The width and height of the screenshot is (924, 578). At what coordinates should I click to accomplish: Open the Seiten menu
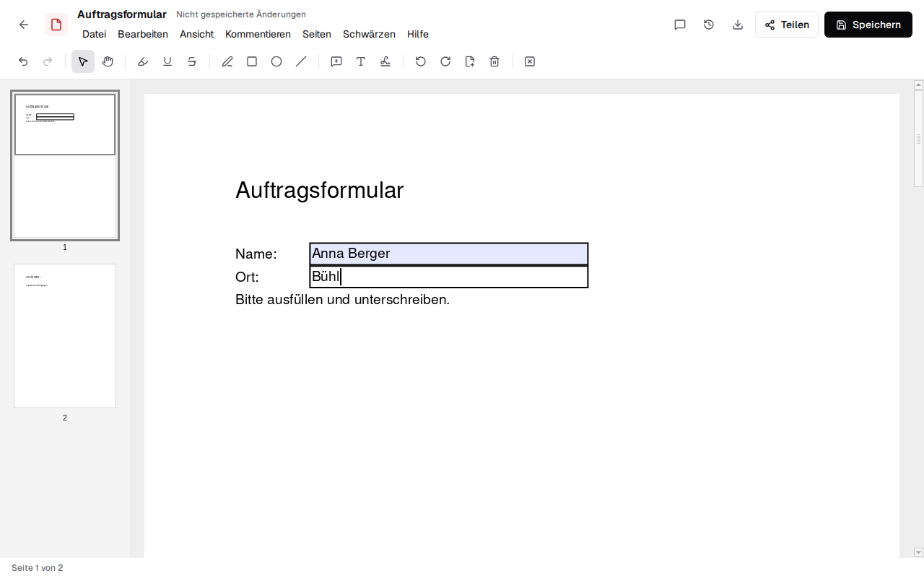click(x=317, y=34)
